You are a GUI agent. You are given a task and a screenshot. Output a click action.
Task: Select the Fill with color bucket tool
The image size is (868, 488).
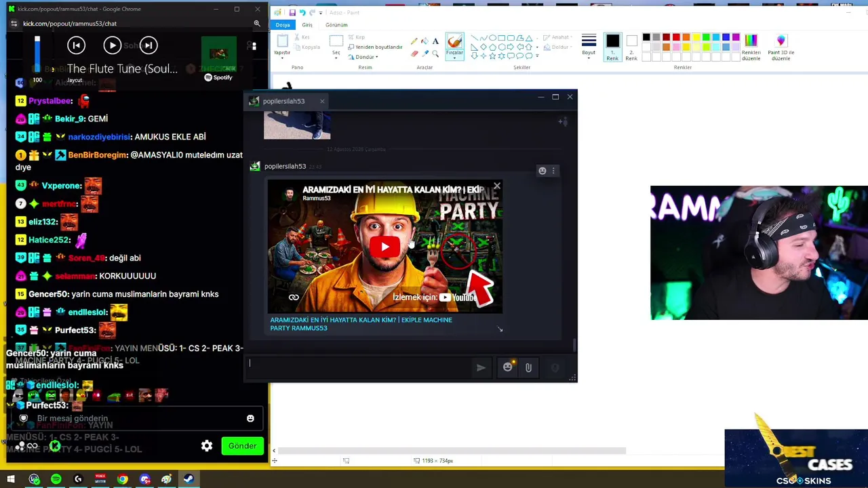[425, 41]
